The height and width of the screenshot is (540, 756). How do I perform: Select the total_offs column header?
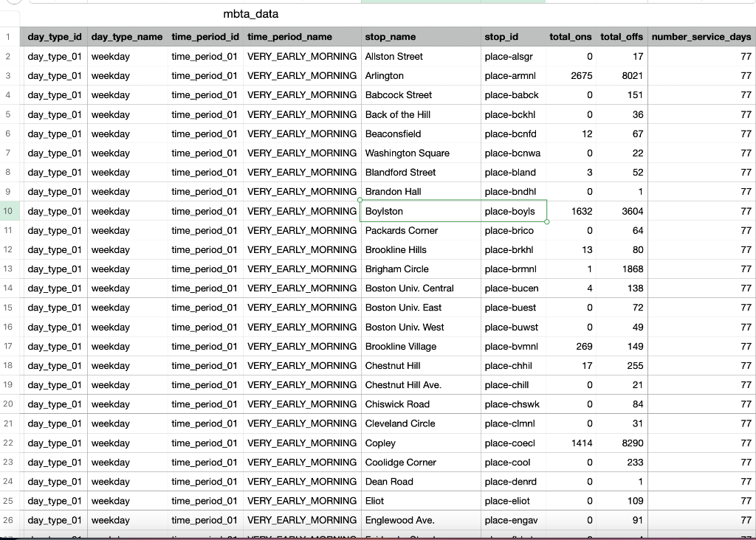click(x=621, y=36)
